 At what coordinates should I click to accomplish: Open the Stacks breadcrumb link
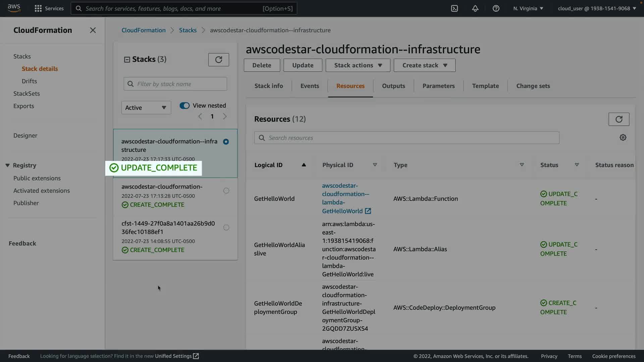(187, 30)
